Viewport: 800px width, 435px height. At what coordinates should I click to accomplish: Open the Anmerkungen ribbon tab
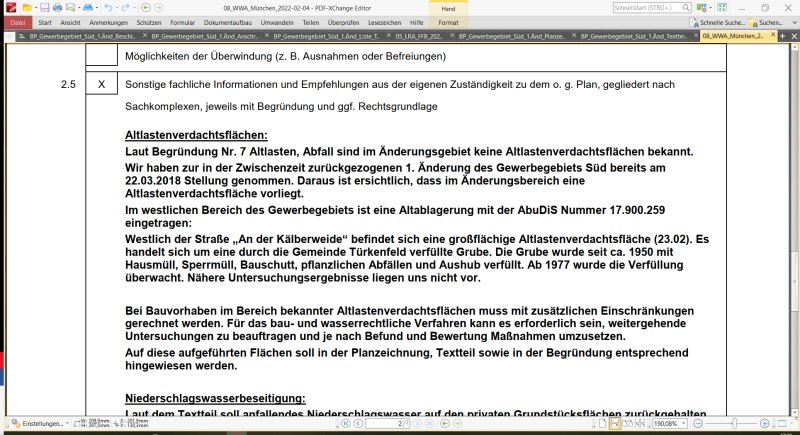tap(109, 22)
